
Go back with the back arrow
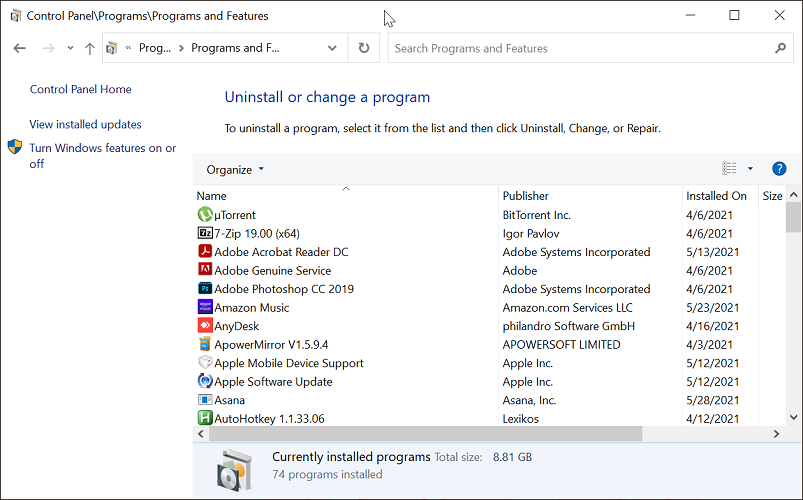[19, 48]
